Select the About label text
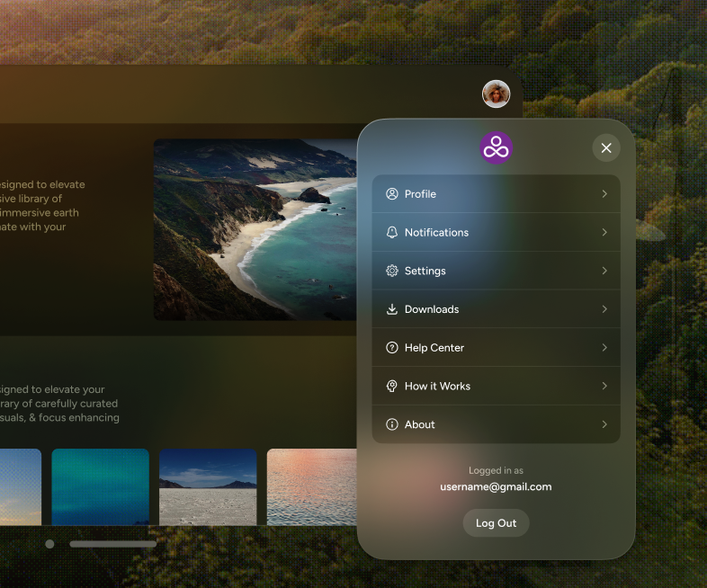 click(420, 424)
